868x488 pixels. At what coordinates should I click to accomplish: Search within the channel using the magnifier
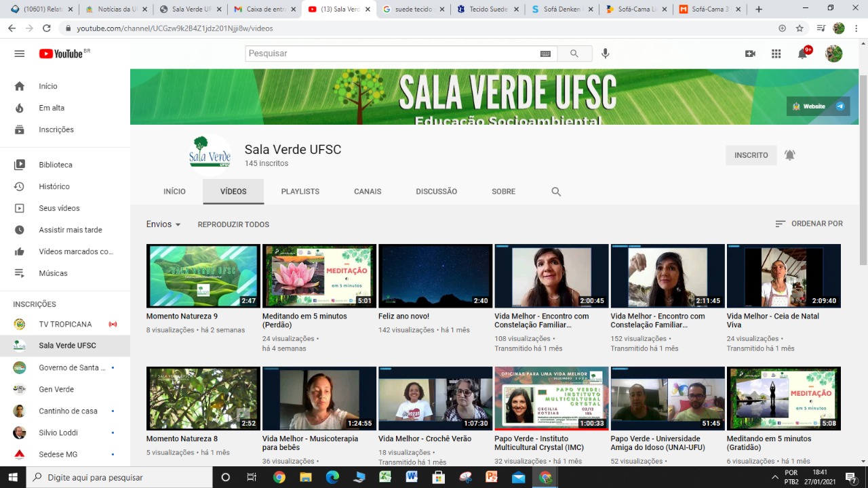click(x=556, y=192)
